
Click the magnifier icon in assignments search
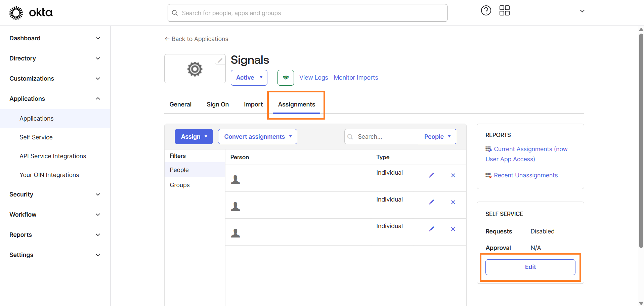point(350,137)
